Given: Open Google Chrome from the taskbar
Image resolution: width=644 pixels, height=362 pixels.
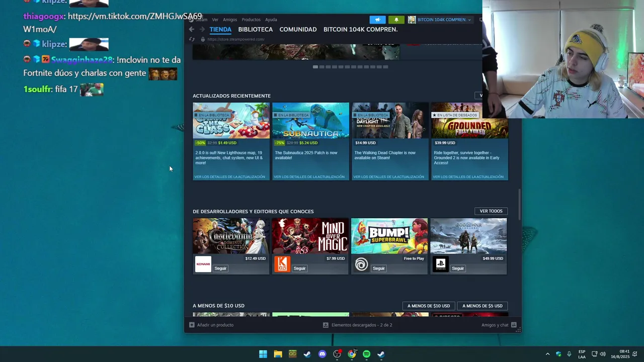Looking at the screenshot, I should coord(352,354).
